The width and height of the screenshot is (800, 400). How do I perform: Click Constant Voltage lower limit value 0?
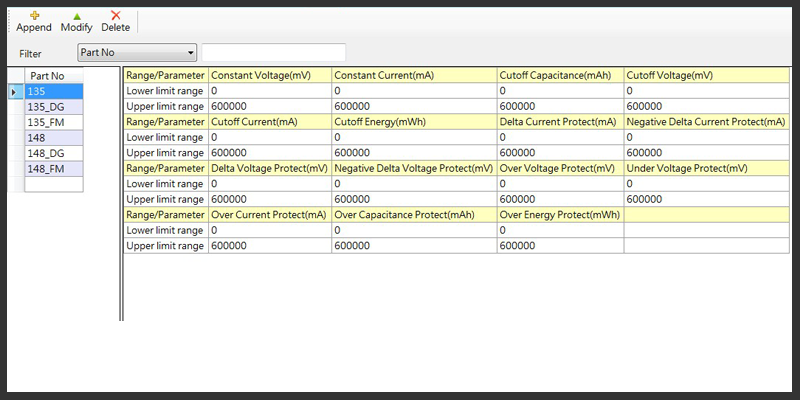click(x=270, y=91)
